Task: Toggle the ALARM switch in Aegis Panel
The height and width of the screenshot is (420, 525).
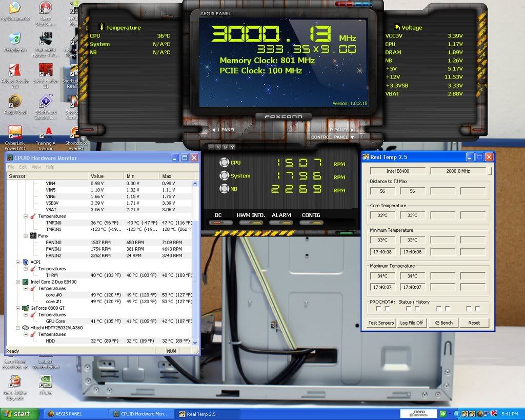Action: (x=281, y=223)
